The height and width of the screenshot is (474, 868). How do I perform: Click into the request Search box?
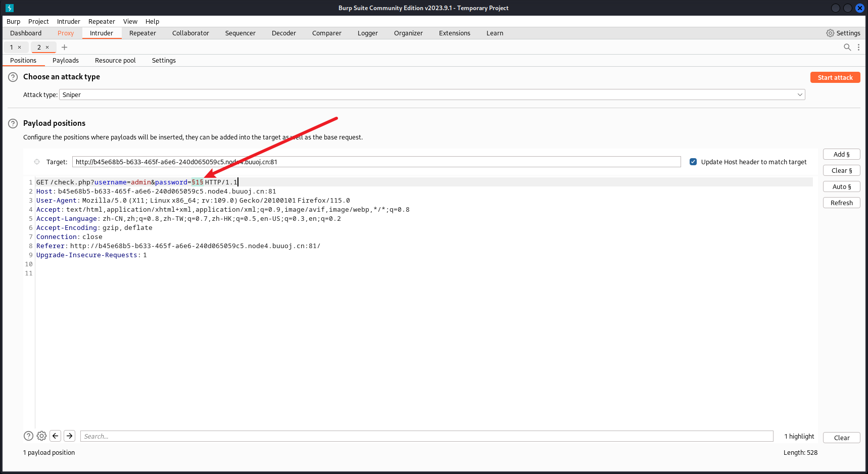tap(427, 436)
